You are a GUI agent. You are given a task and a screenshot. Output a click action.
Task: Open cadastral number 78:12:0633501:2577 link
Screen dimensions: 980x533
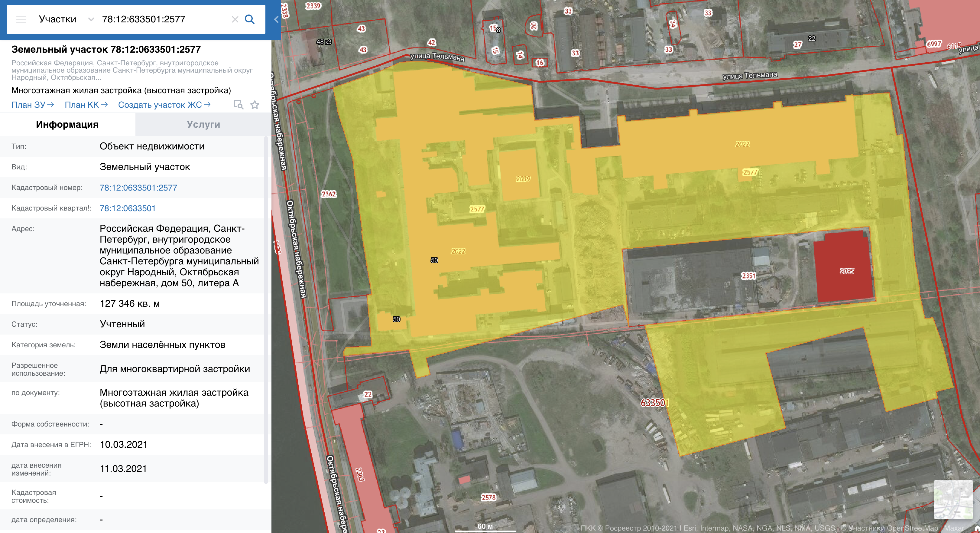(x=138, y=188)
